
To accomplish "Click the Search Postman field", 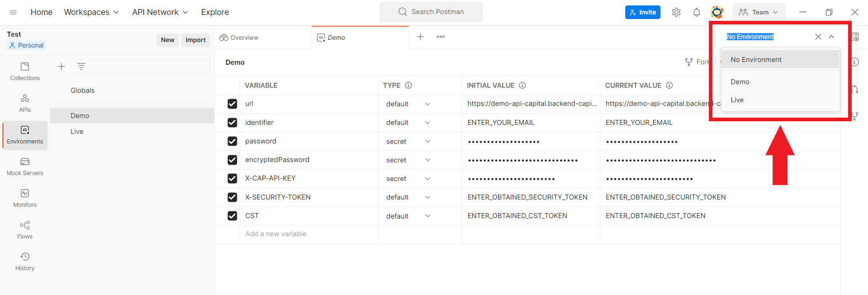I will point(431,12).
